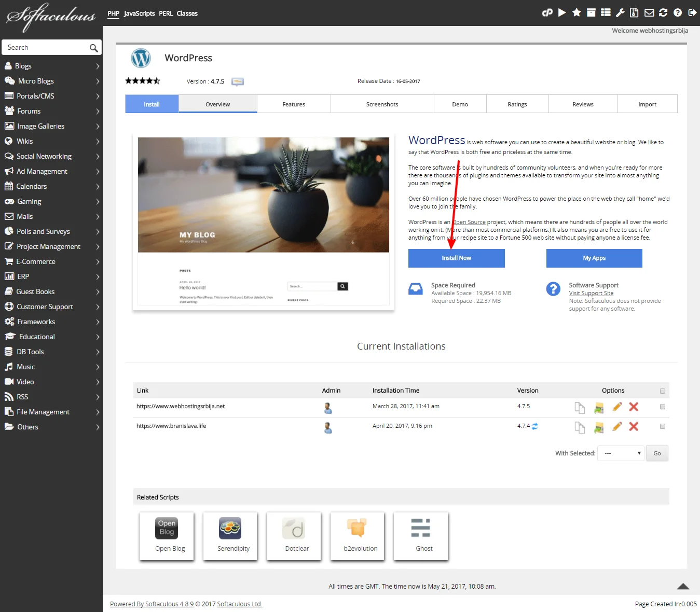The image size is (700, 612).
Task: Open the installations box icon in header
Action: (591, 13)
